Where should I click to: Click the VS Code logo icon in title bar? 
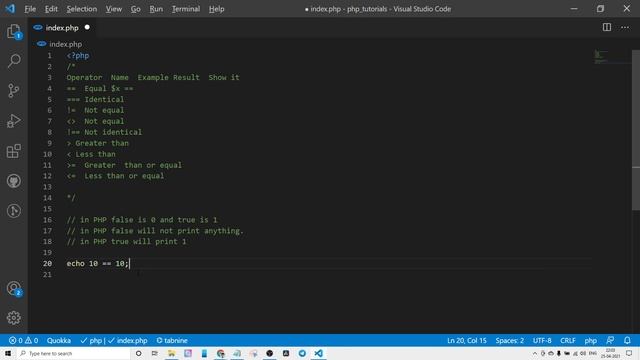click(x=10, y=9)
